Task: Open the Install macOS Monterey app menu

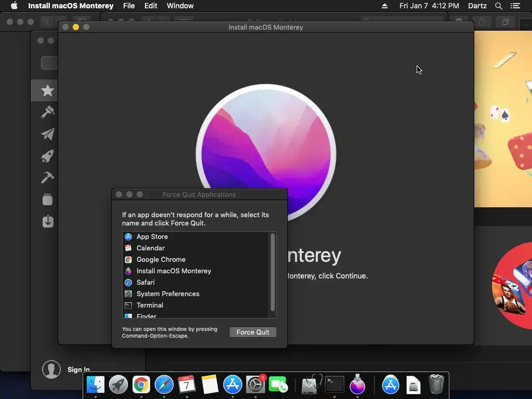Action: pos(71,6)
